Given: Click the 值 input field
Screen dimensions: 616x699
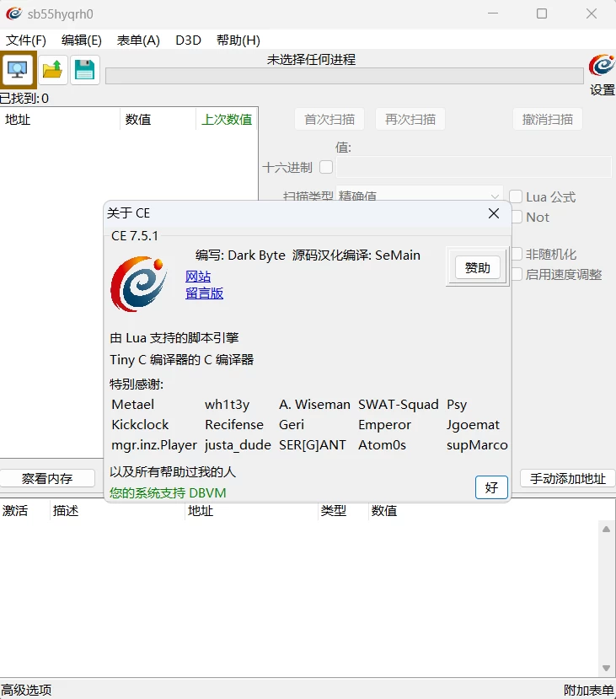Looking at the screenshot, I should (x=474, y=167).
